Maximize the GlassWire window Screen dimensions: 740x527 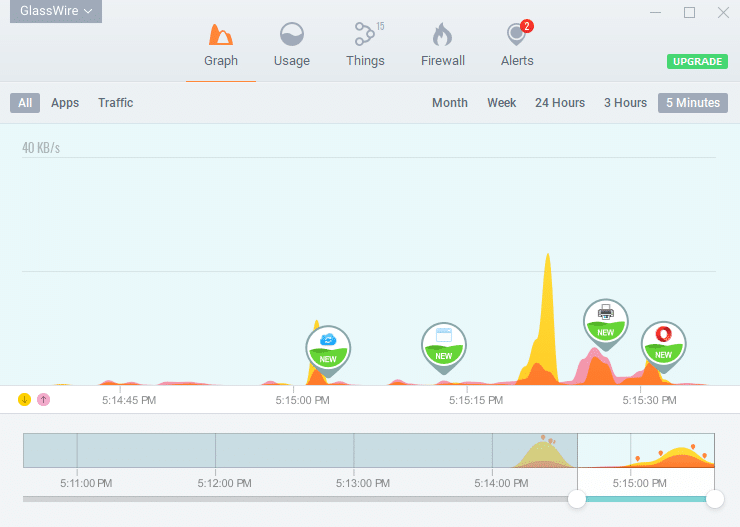pyautogui.click(x=690, y=12)
